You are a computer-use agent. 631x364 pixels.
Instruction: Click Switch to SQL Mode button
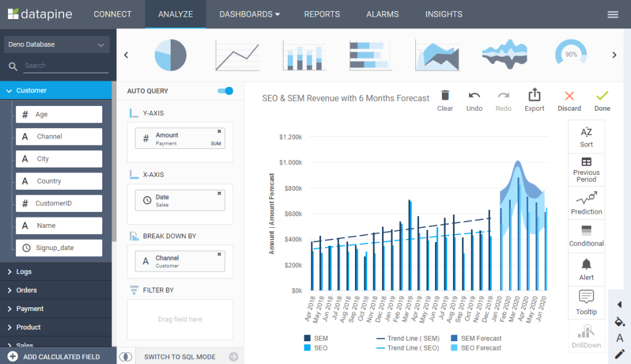pos(180,357)
